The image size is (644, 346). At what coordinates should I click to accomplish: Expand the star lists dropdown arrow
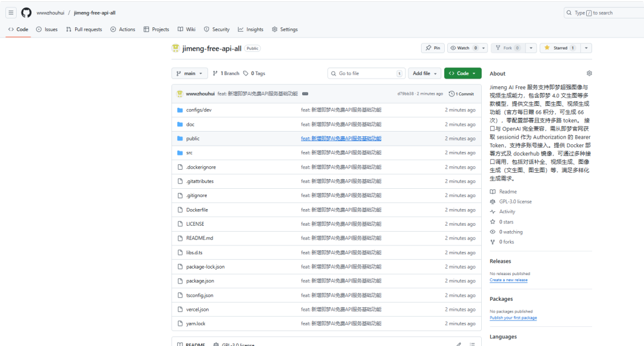pos(586,48)
